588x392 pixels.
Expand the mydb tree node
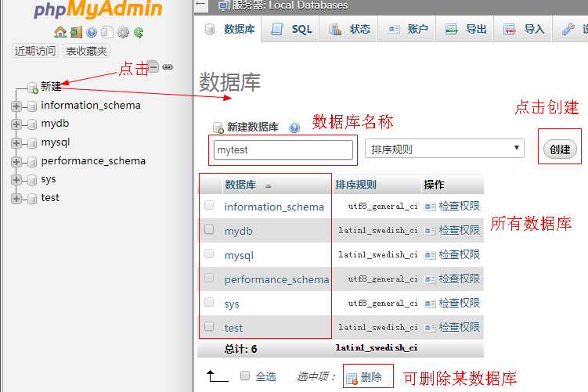16,124
